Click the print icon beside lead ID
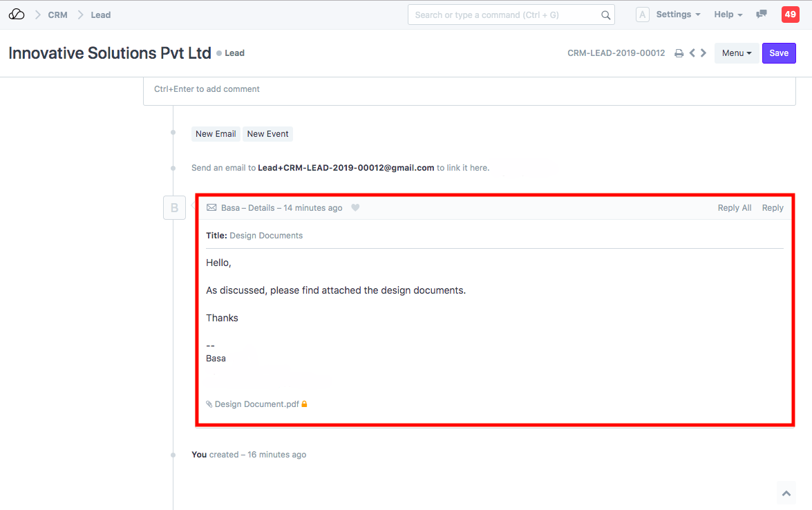The height and width of the screenshot is (510, 812). click(679, 53)
